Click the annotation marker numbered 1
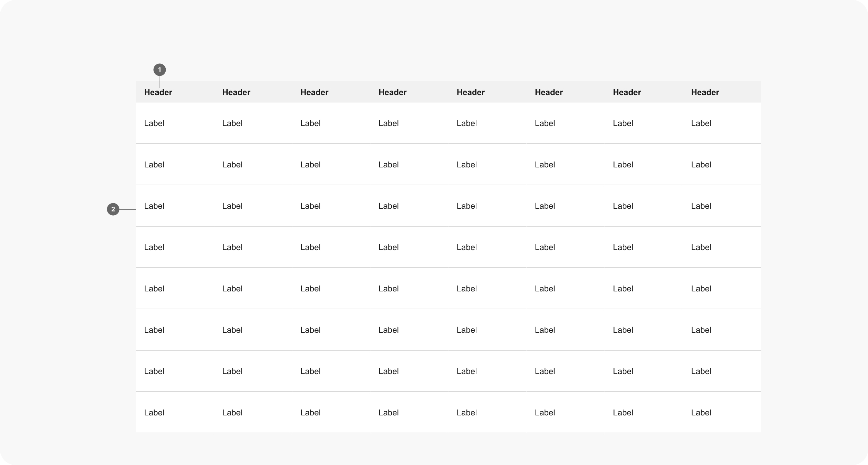868x465 pixels. pyautogui.click(x=159, y=70)
